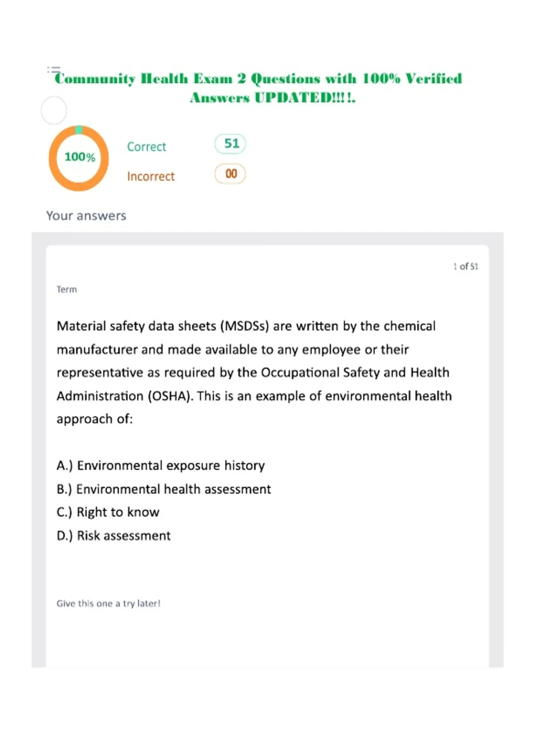Choose answer B Environmental health assessment
Image resolution: width=534 pixels, height=756 pixels.
[164, 489]
